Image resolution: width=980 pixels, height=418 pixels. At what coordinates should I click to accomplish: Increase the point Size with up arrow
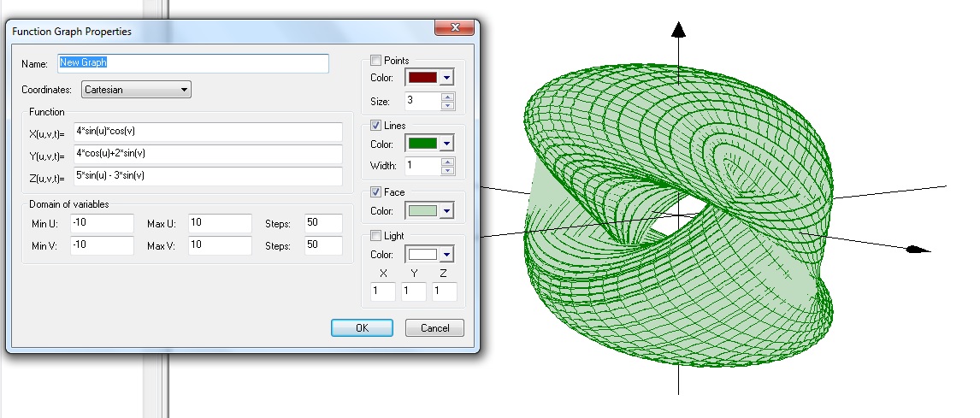pyautogui.click(x=447, y=97)
